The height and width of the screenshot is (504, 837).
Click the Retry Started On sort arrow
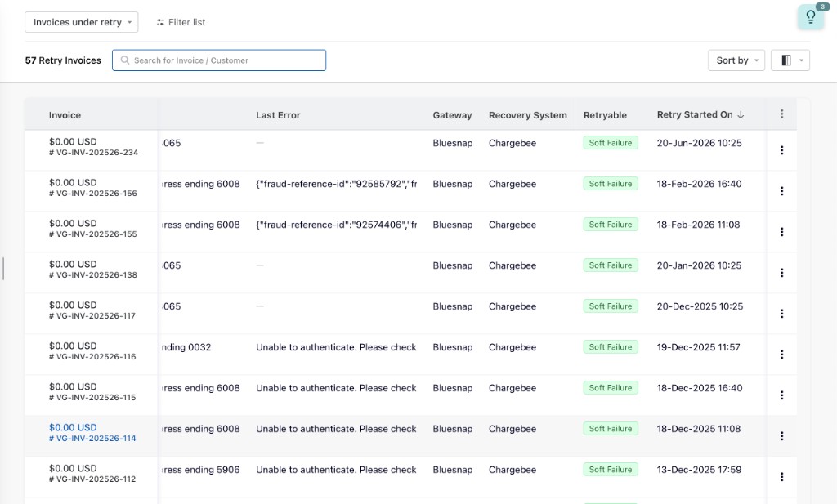coord(741,114)
